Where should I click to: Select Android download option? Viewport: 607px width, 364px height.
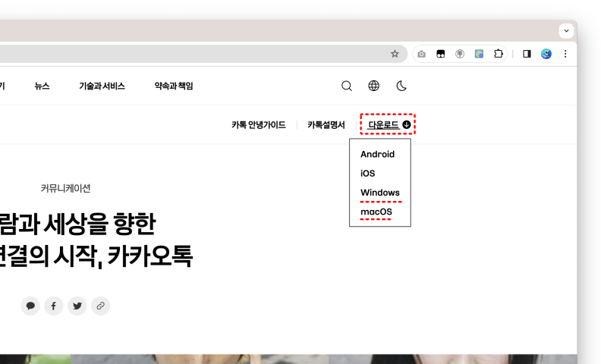pyautogui.click(x=377, y=155)
